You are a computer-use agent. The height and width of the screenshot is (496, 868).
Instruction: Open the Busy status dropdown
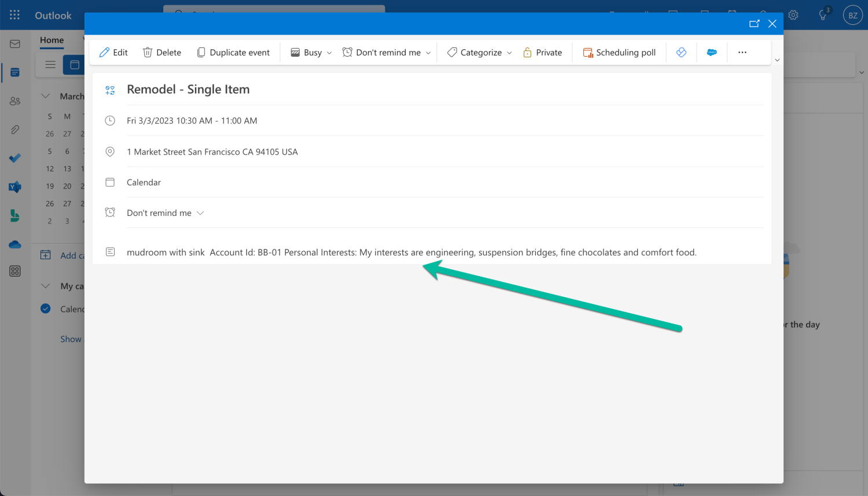[x=311, y=53]
